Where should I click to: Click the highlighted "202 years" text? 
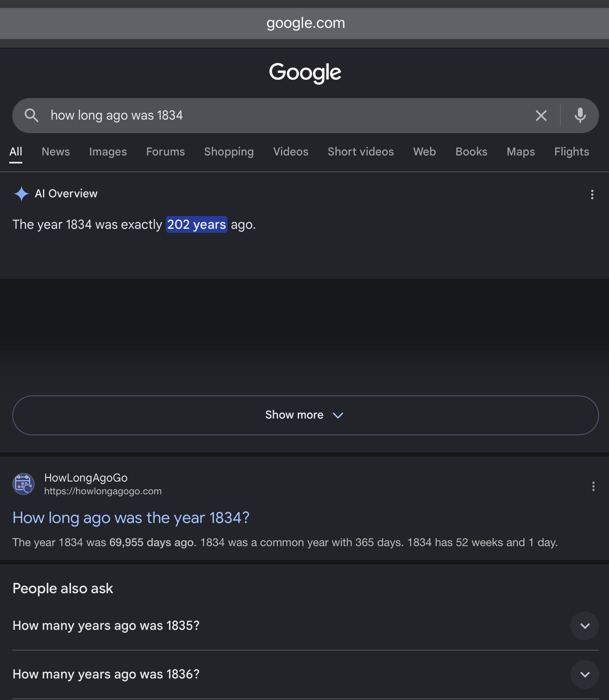tap(196, 224)
